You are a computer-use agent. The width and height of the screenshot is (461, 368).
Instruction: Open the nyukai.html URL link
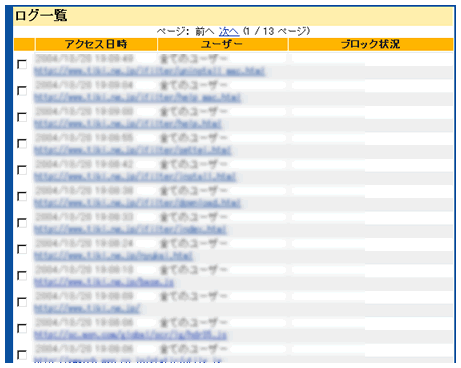[113, 256]
